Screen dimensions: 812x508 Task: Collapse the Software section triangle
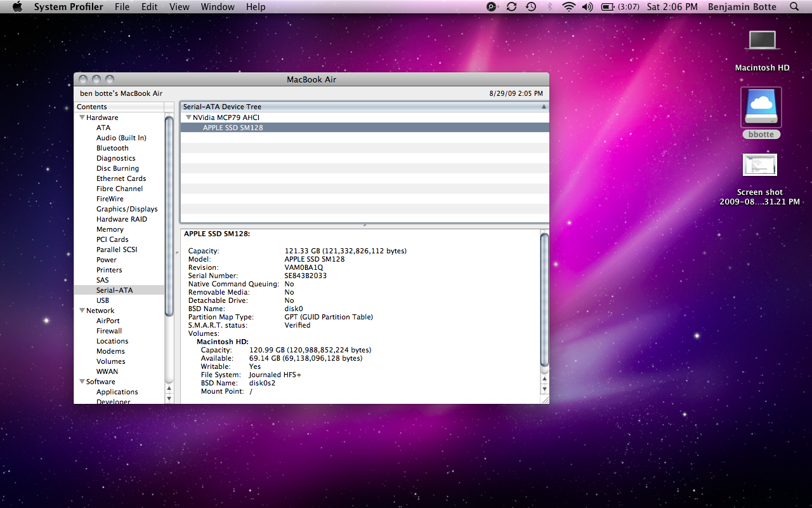[x=82, y=382]
